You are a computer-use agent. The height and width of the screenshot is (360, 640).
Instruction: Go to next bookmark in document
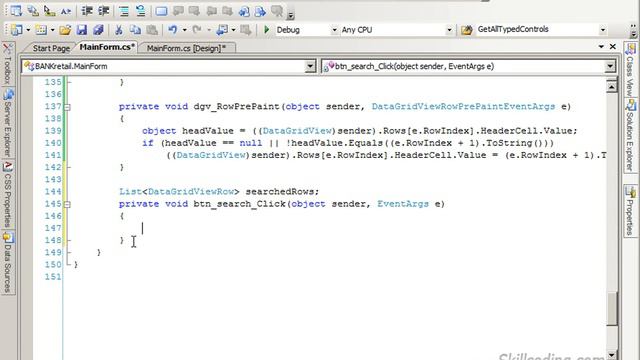[194, 11]
